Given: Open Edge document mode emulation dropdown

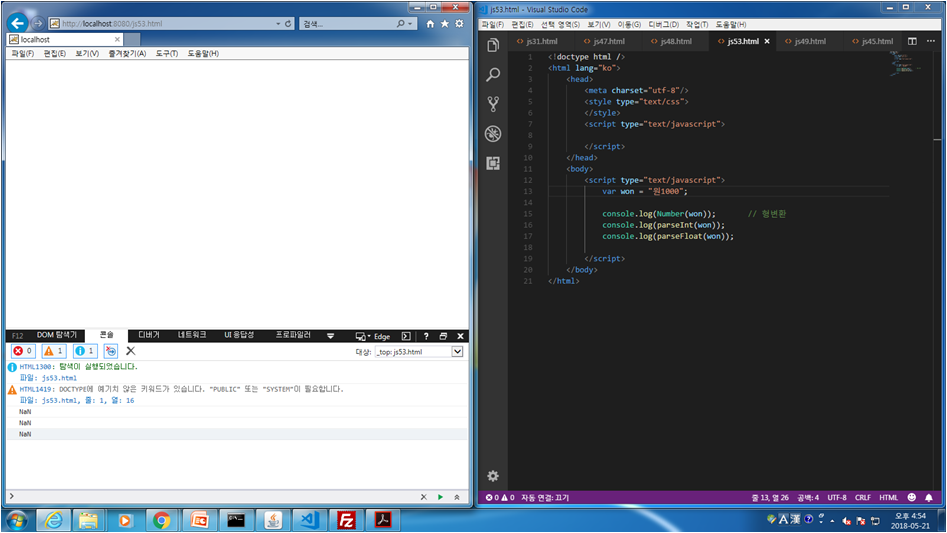Looking at the screenshot, I should (373, 336).
